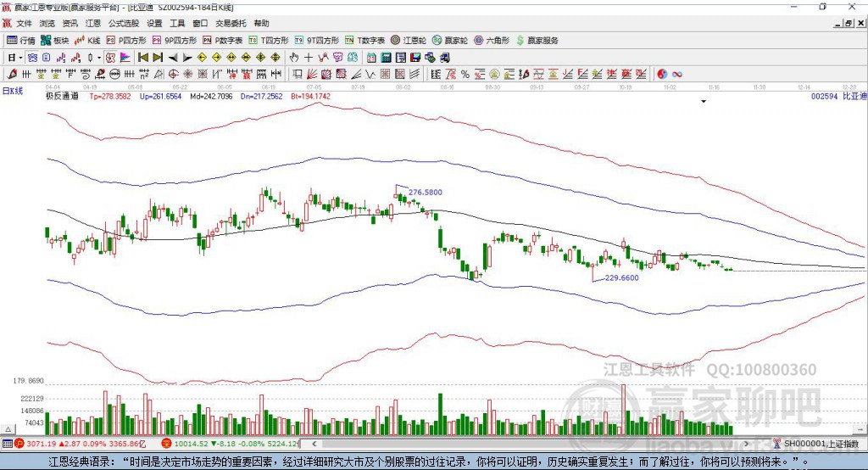Click the SH000001 上证指数 status item
This screenshot has height=470, width=868.
[816, 444]
